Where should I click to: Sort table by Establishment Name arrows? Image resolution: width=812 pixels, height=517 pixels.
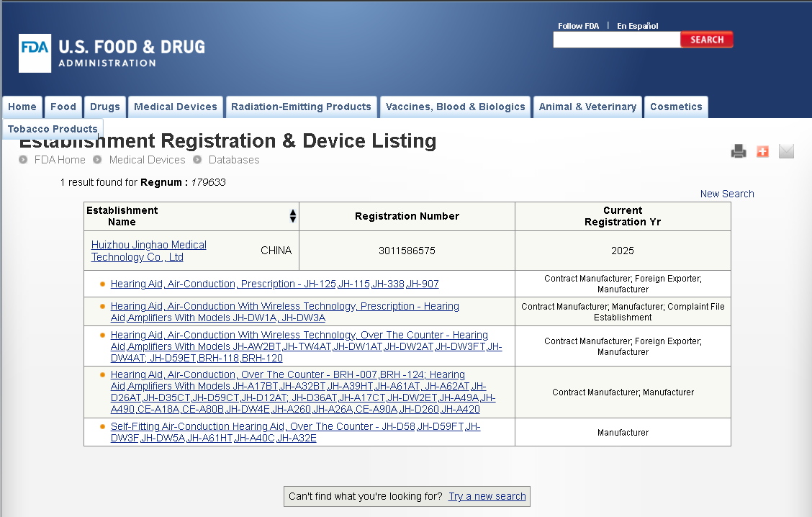click(292, 216)
